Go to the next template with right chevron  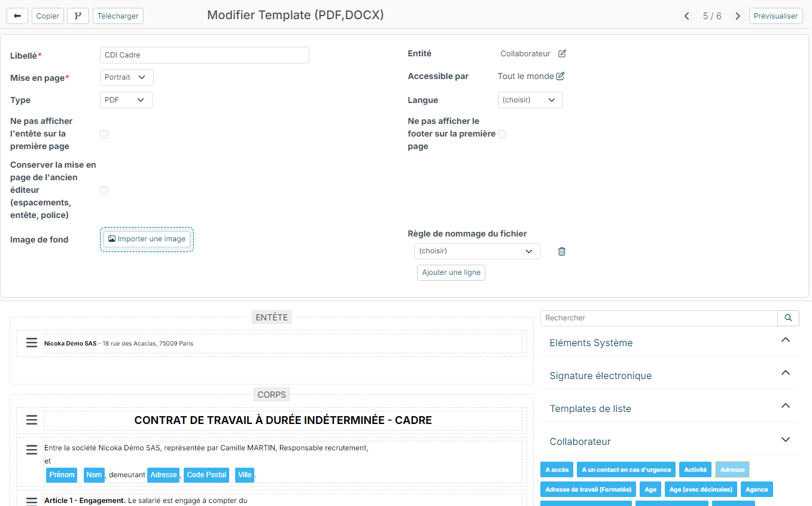738,16
